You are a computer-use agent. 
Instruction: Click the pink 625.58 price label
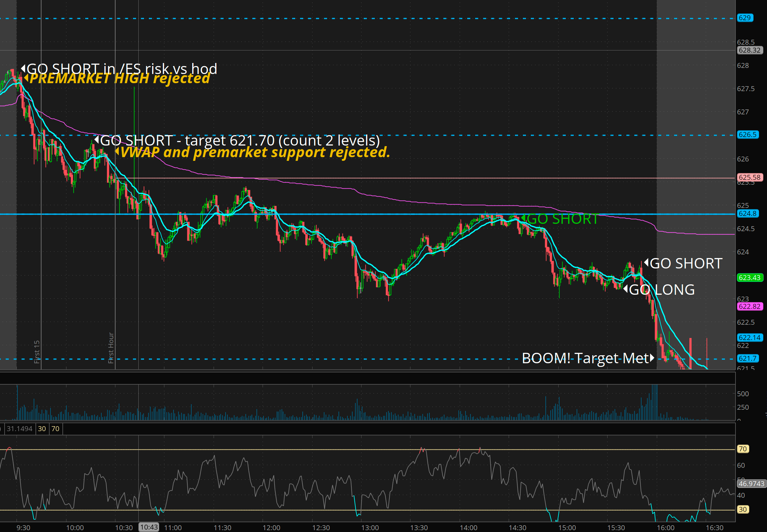pos(749,177)
